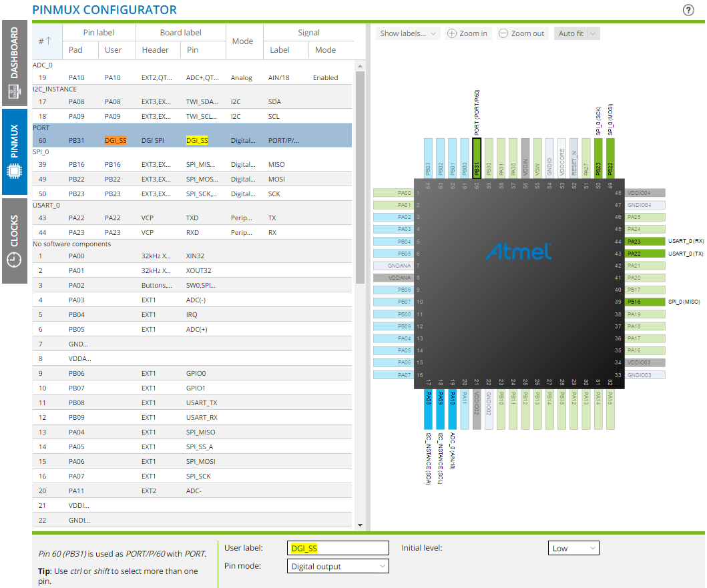Select the PA19 pin on chip

(645, 314)
